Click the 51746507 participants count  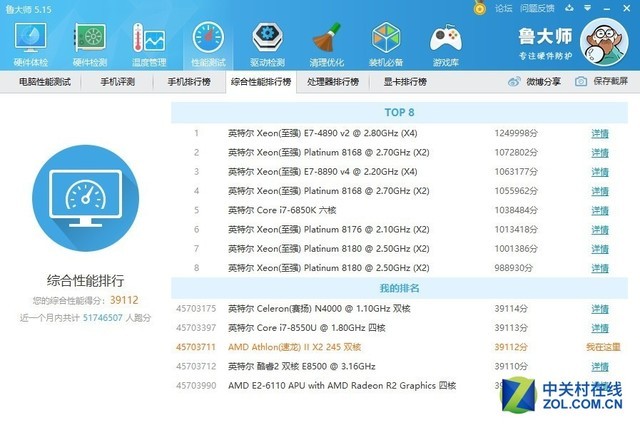(102, 317)
